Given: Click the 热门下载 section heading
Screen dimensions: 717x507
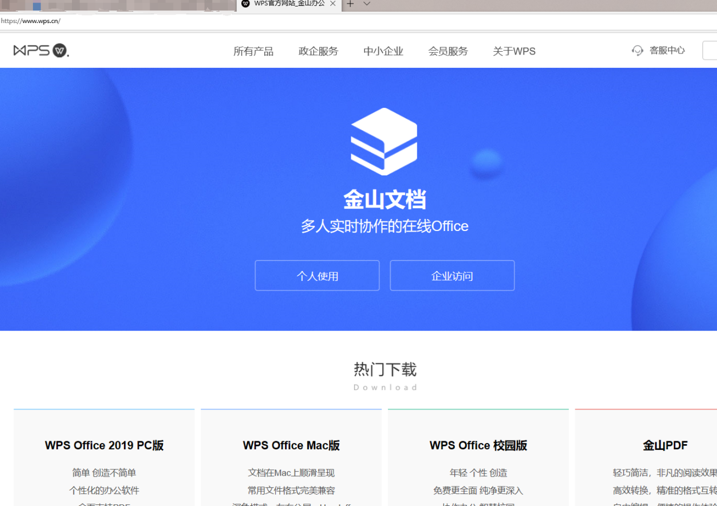Looking at the screenshot, I should 385,369.
